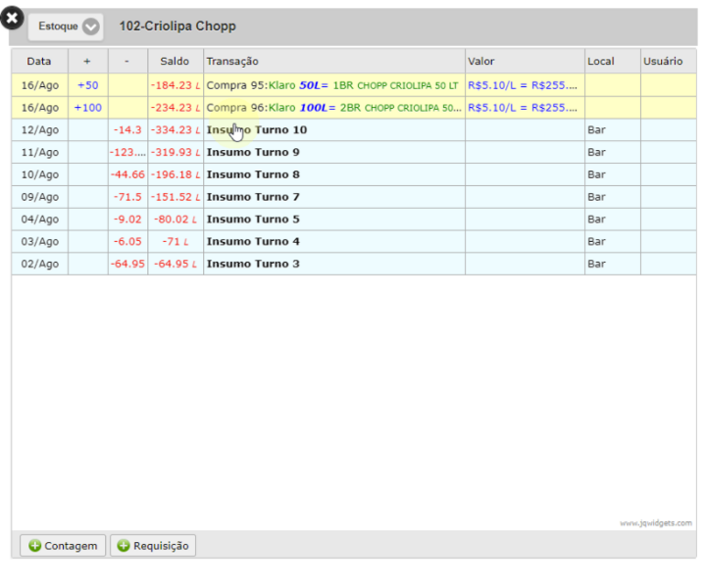
Task: Click the +50 quantity cell
Action: (x=88, y=85)
